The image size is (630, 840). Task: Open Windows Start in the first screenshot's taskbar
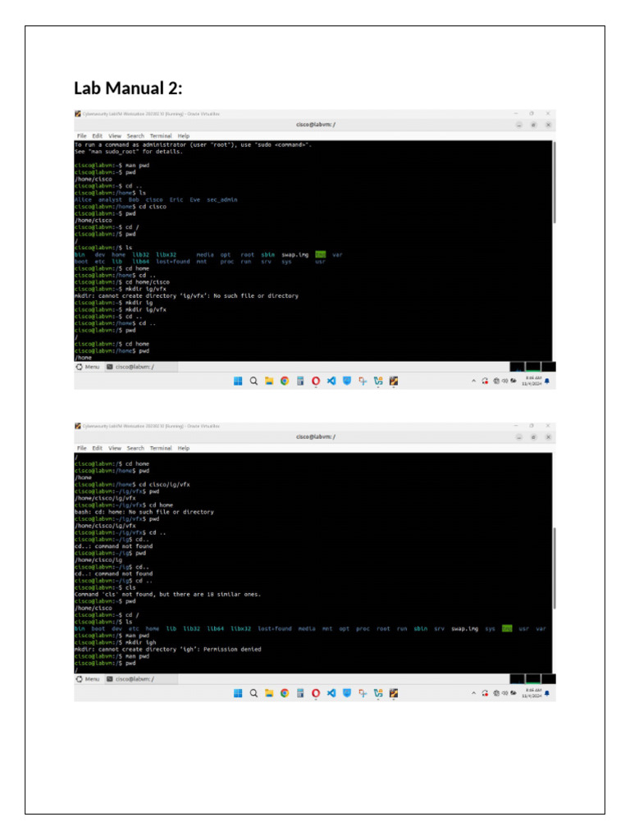click(238, 381)
